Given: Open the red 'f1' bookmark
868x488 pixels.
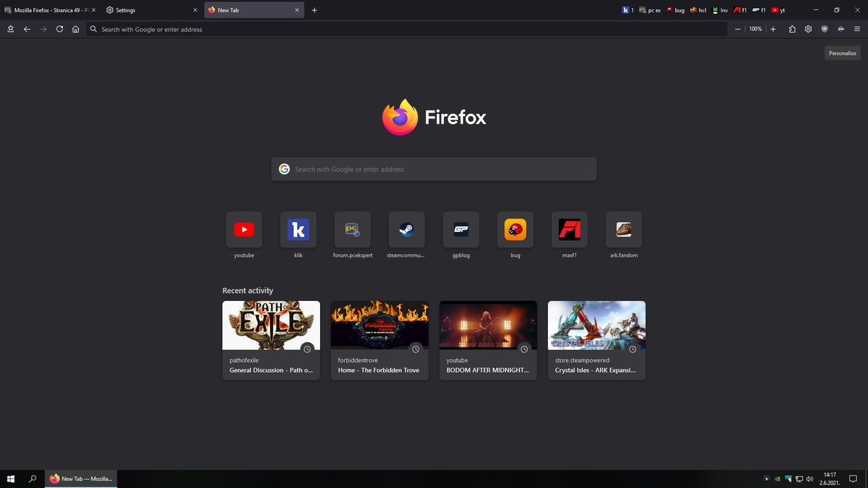Looking at the screenshot, I should tap(741, 10).
